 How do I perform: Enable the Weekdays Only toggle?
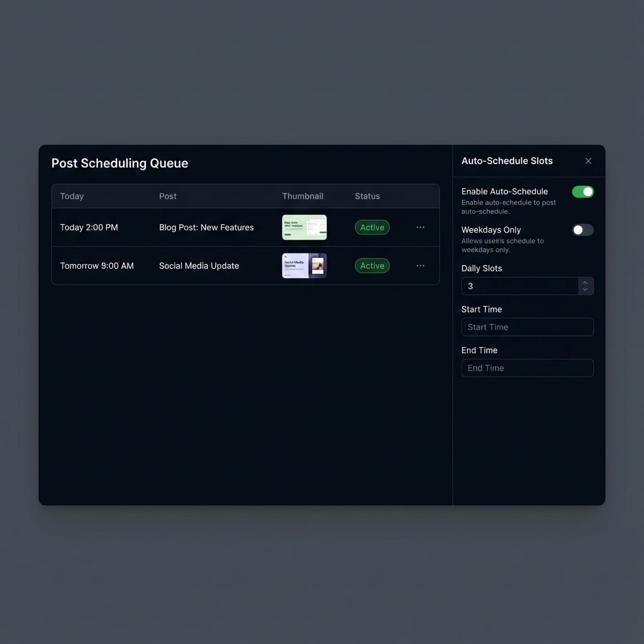click(x=582, y=230)
